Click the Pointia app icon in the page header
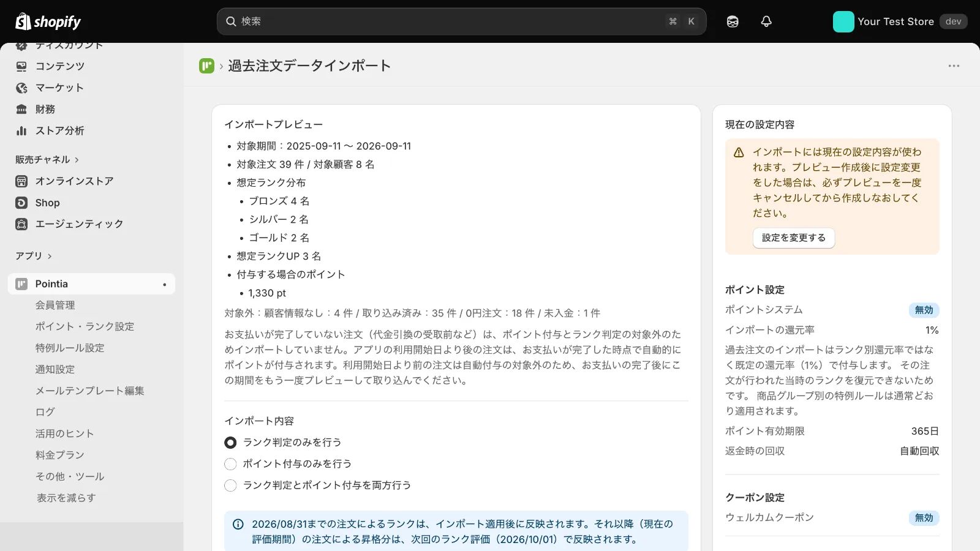The height and width of the screenshot is (551, 980). pyautogui.click(x=206, y=66)
